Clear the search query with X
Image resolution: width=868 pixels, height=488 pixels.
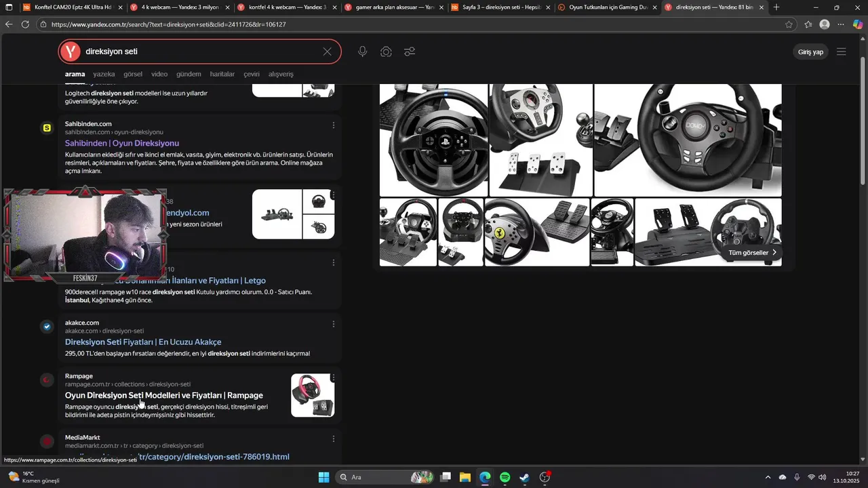click(x=328, y=52)
